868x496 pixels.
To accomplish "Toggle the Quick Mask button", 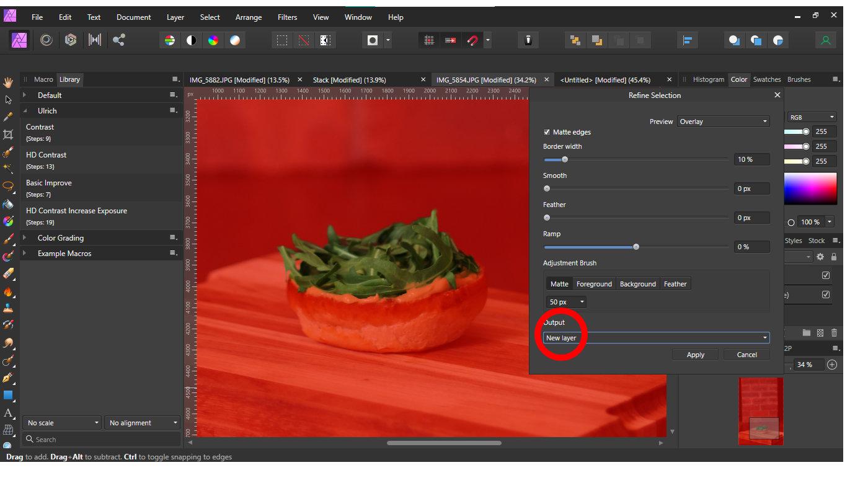I will pyautogui.click(x=373, y=40).
